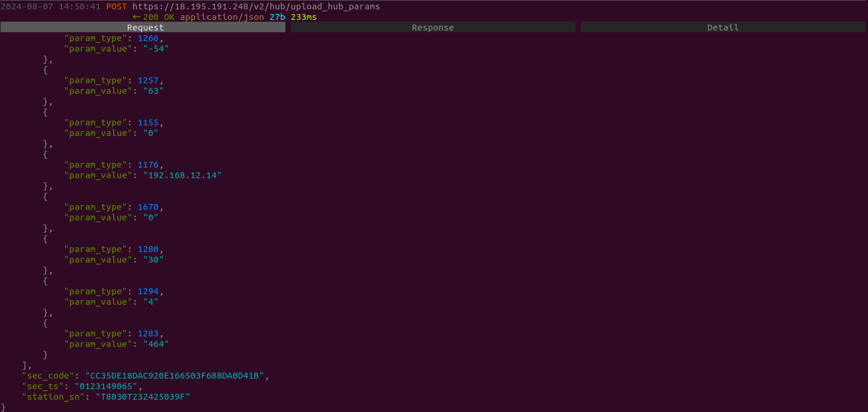Switch to the Request tab
Viewport: 868px width, 412px height.
(143, 28)
